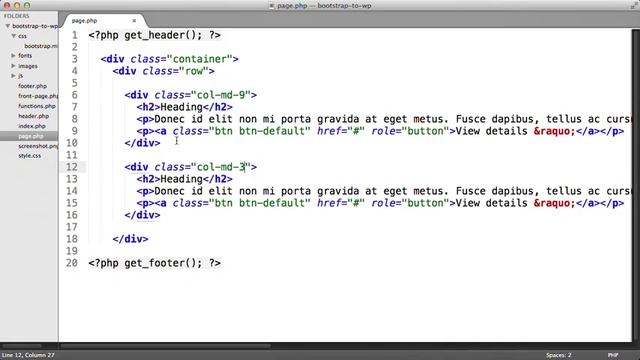The image size is (640, 360).
Task: Click line number 12 in the gutter
Action: 72,167
